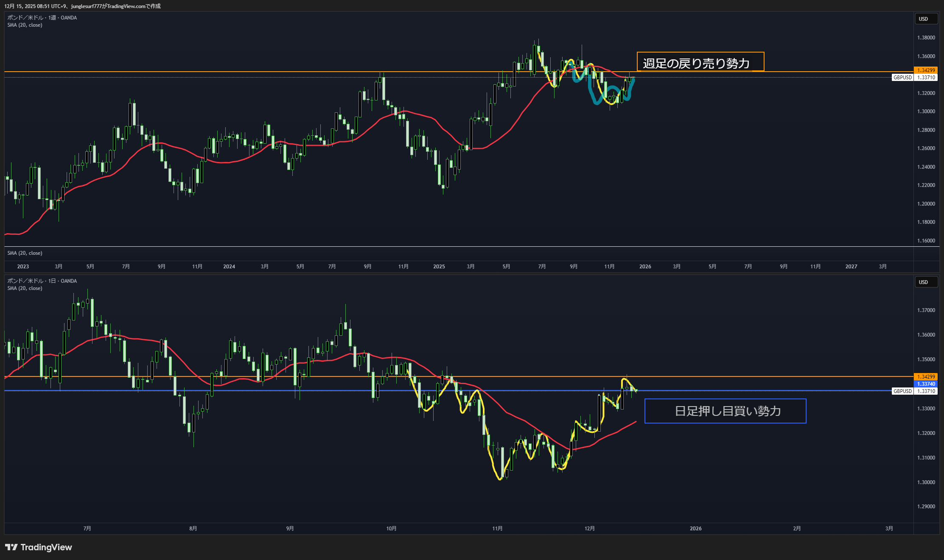Click GBPUSD symbol tag on weekly price axis
The height and width of the screenshot is (560, 944).
point(902,78)
